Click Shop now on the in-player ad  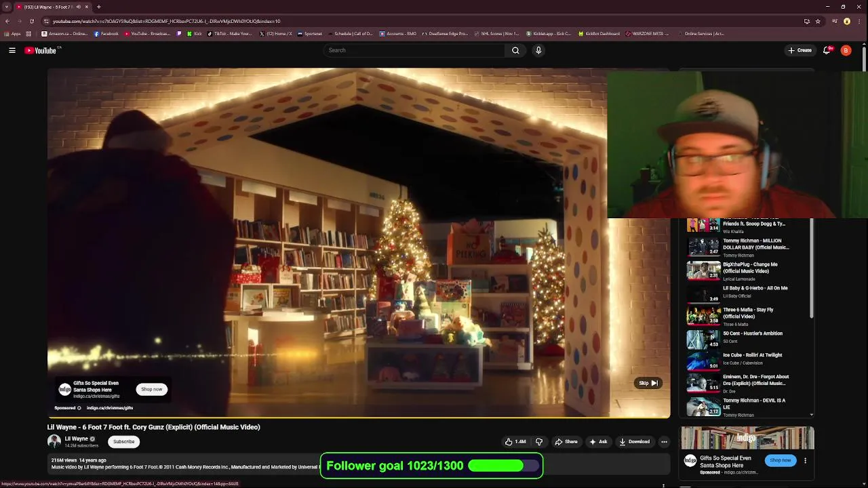click(x=152, y=389)
